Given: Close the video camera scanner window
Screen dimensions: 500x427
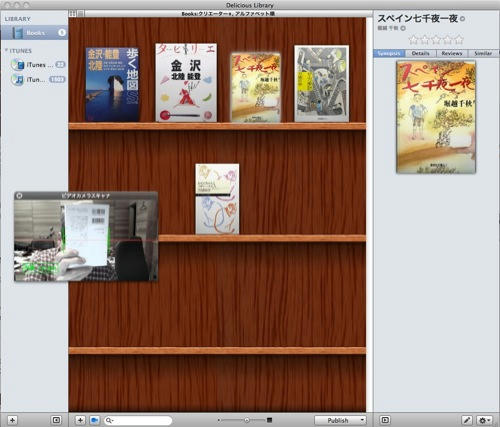Looking at the screenshot, I should pos(19,196).
